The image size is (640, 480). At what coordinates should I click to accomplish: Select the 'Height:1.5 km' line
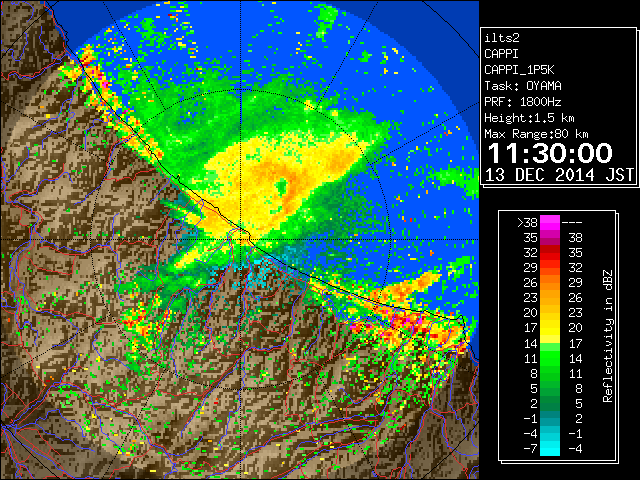pos(529,118)
